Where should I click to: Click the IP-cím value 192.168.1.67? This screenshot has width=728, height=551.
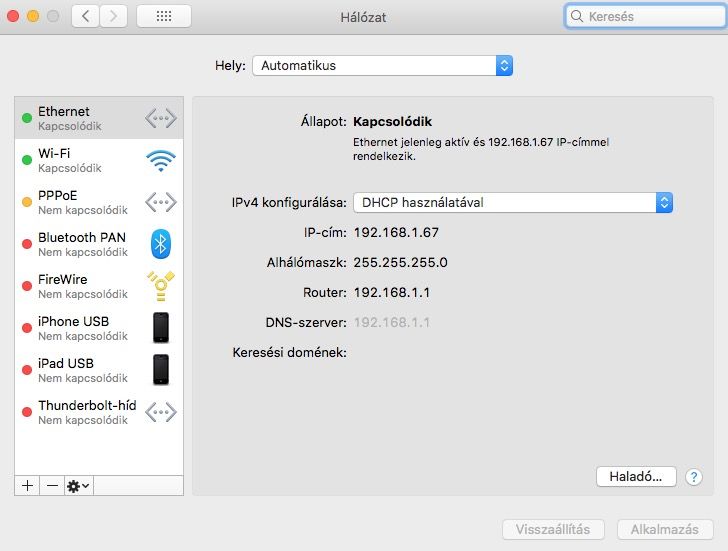coord(396,232)
